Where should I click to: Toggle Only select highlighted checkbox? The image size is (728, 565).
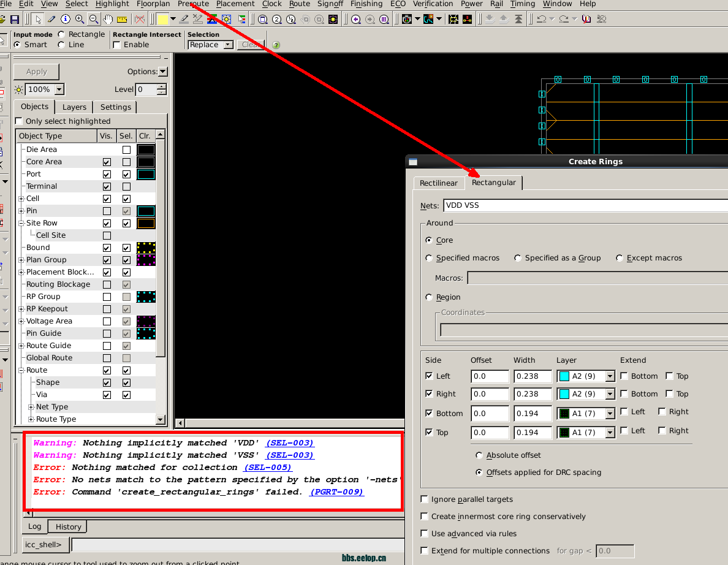(x=19, y=121)
